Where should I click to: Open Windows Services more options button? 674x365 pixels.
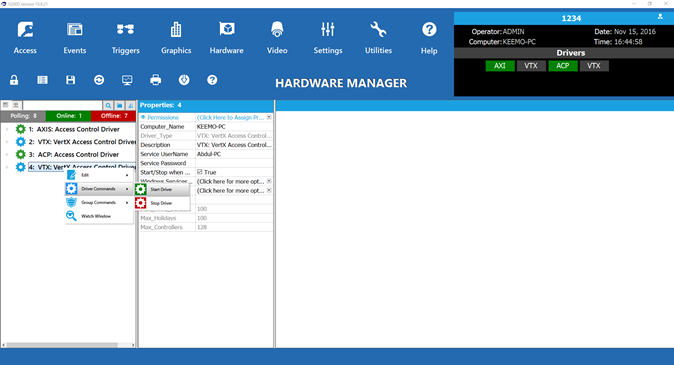click(x=269, y=181)
